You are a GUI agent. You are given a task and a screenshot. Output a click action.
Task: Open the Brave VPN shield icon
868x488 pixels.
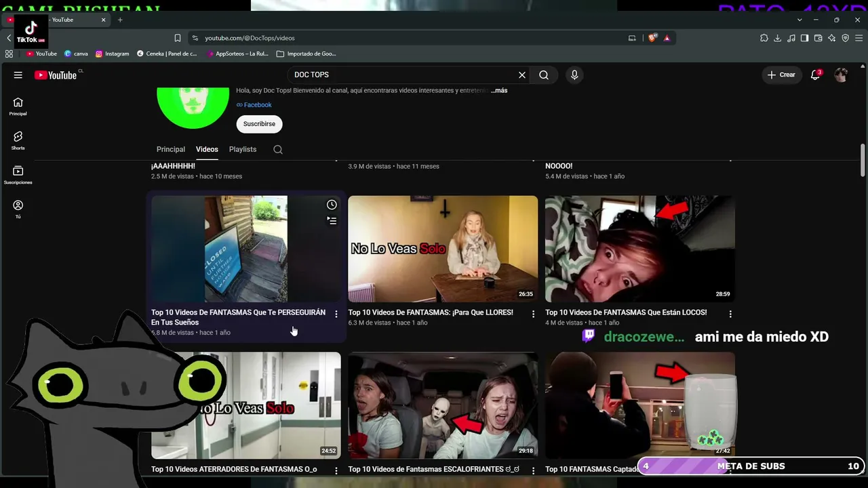pos(846,38)
